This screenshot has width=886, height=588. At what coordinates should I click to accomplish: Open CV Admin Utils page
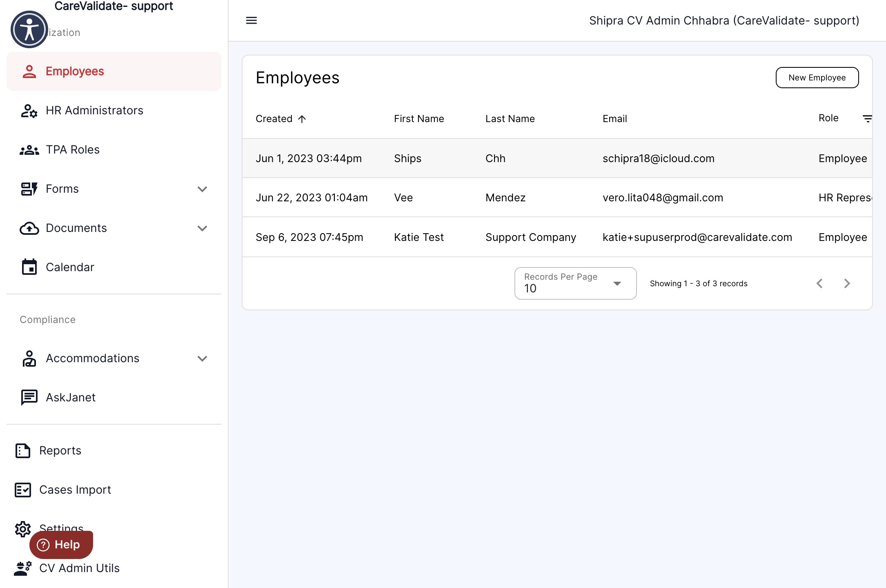[x=114, y=568]
